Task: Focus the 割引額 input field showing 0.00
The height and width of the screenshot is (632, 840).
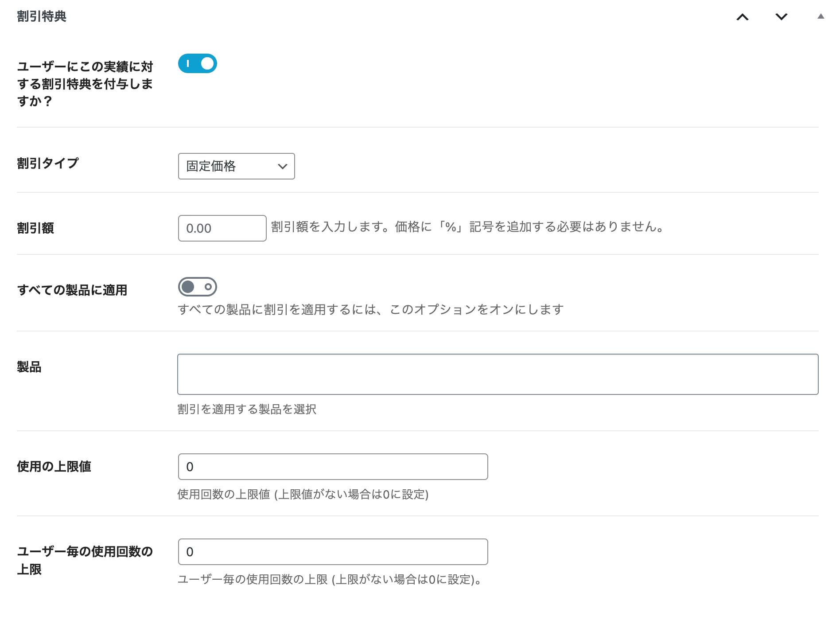Action: pyautogui.click(x=222, y=228)
